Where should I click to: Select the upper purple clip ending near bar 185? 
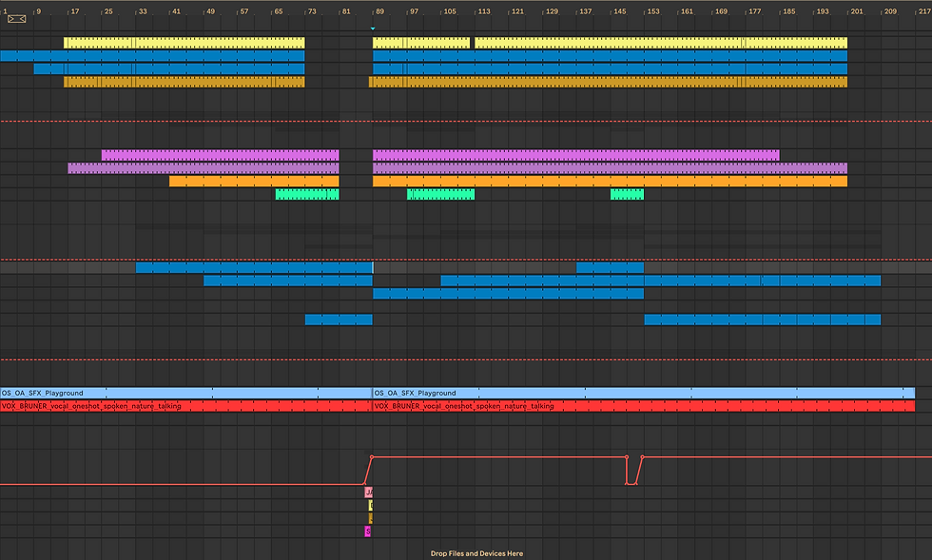click(x=576, y=155)
